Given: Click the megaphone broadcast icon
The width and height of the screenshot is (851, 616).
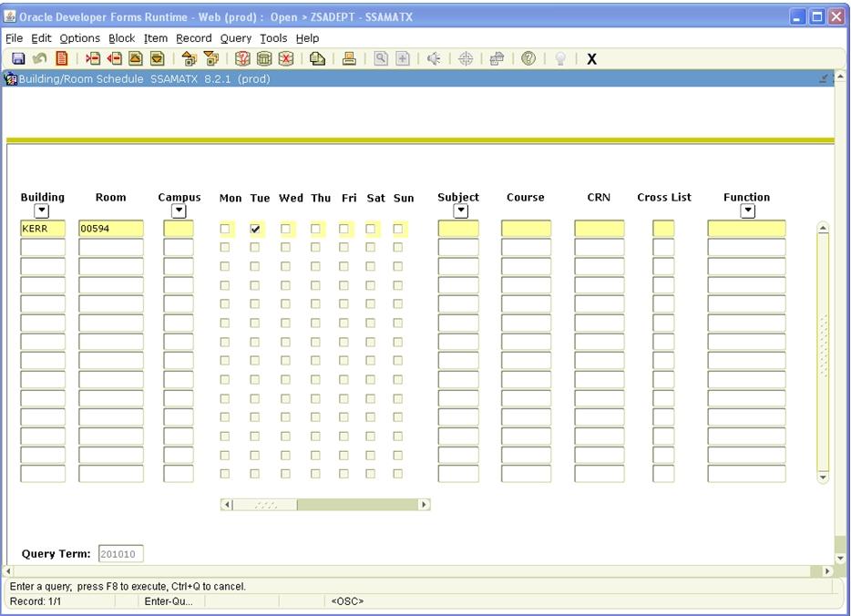Looking at the screenshot, I should point(434,58).
